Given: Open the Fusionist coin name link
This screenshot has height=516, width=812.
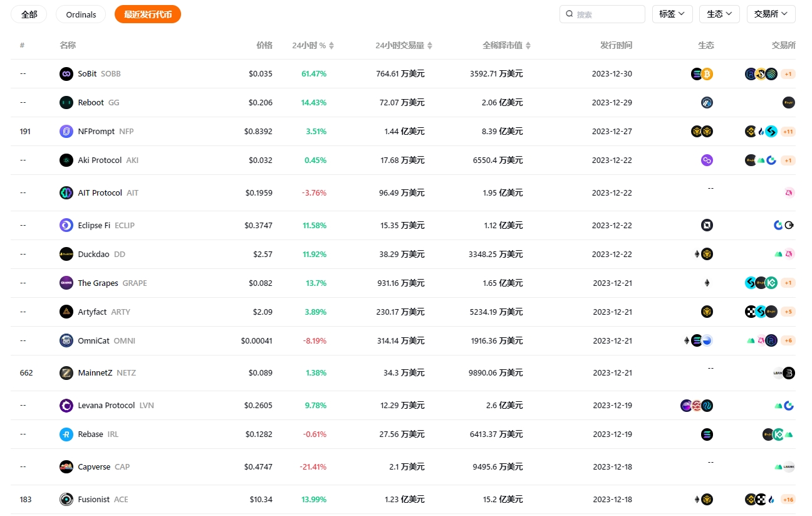Looking at the screenshot, I should [94, 500].
